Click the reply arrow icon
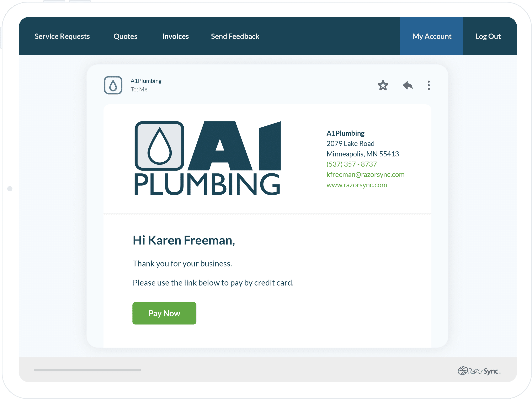This screenshot has width=532, height=399. (x=408, y=85)
